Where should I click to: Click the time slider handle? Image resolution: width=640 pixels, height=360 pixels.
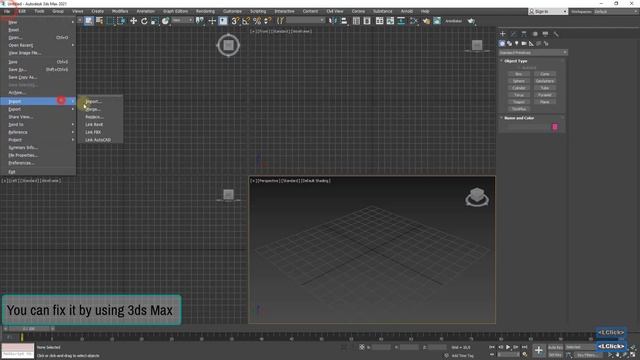coord(29,329)
